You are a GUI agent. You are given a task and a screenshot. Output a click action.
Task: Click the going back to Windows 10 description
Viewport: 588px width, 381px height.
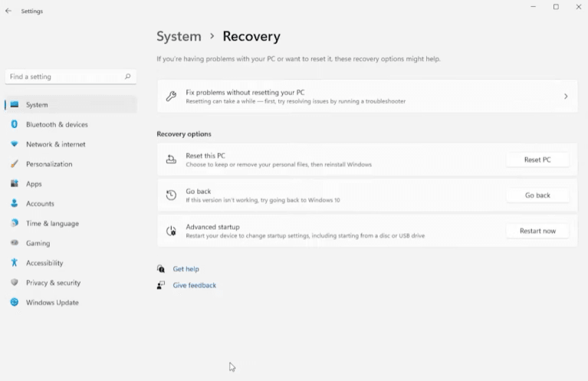click(263, 200)
